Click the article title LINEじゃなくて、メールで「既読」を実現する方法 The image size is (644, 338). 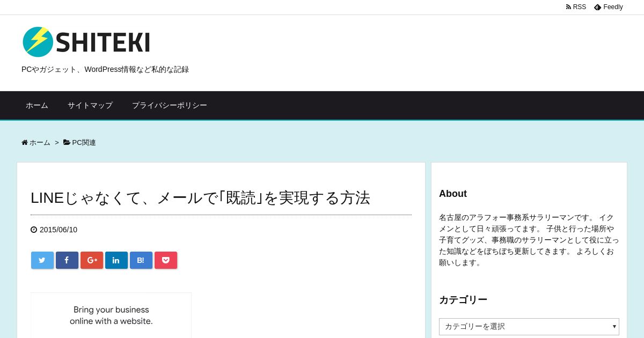201,198
